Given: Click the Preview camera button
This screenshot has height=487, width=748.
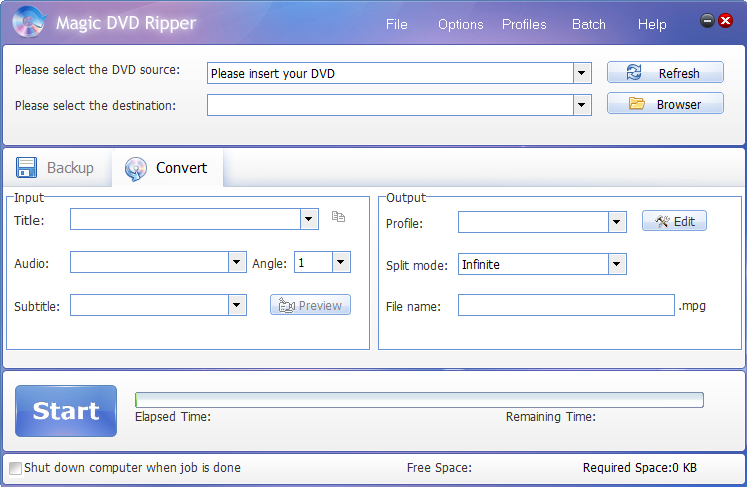Looking at the screenshot, I should 310,305.
